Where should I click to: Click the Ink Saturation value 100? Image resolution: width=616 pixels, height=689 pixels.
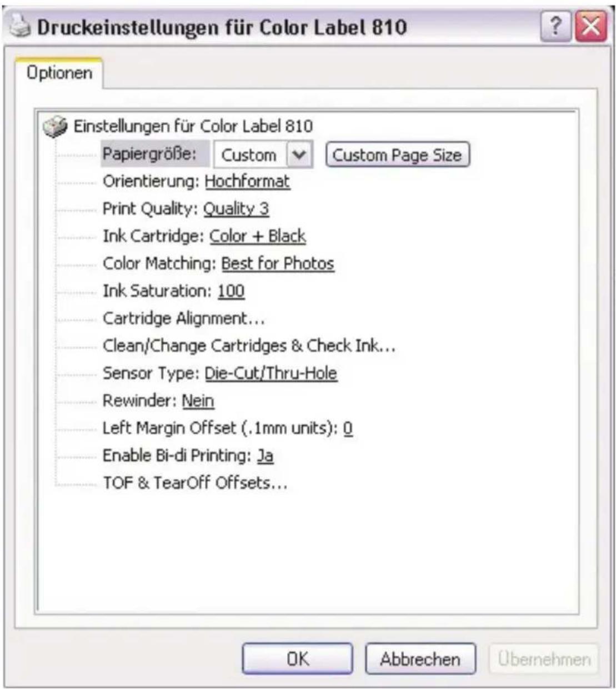pyautogui.click(x=231, y=291)
